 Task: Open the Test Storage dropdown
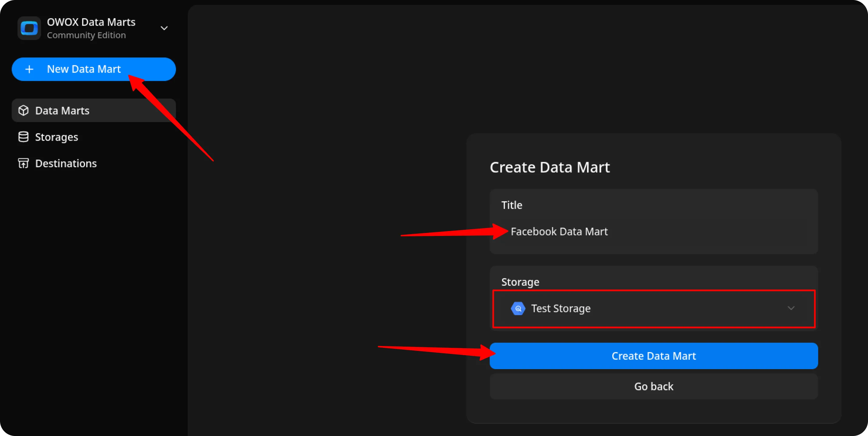coord(653,308)
